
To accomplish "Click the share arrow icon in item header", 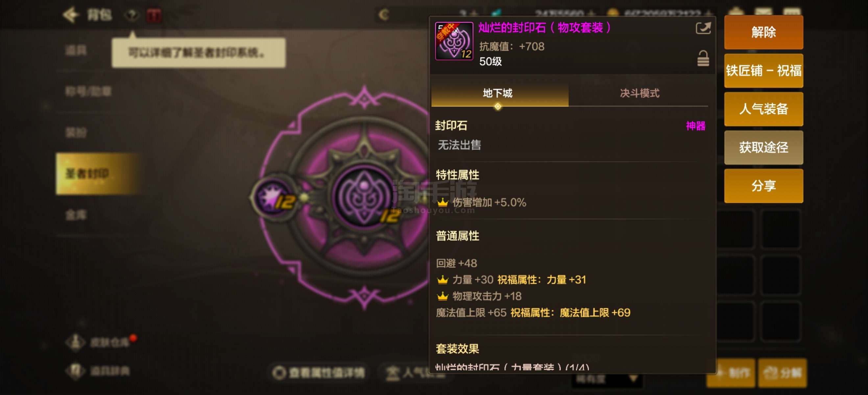I will click(x=703, y=28).
